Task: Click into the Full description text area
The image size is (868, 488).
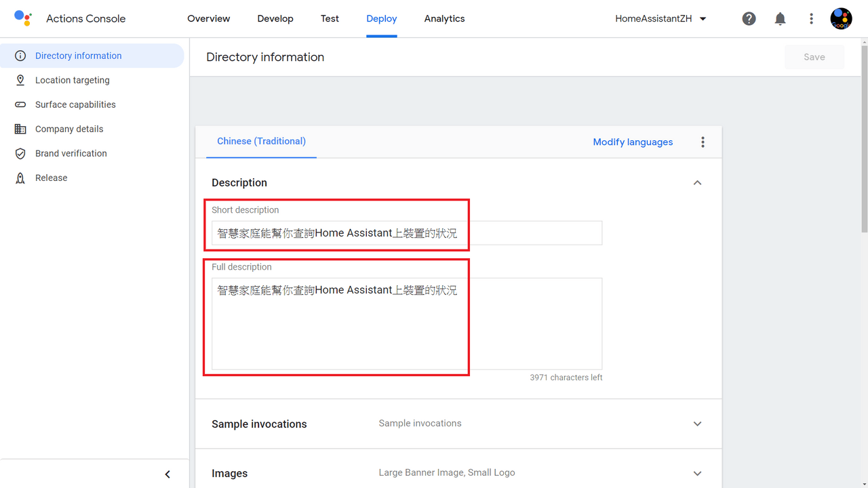Action: click(407, 323)
